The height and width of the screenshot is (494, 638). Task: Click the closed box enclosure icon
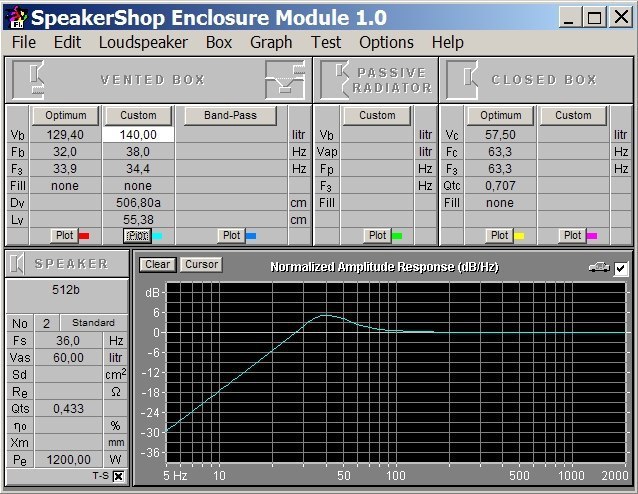[462, 80]
